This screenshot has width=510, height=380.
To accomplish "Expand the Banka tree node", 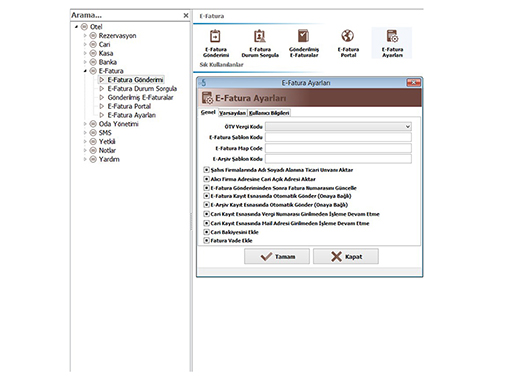I will pos(85,62).
